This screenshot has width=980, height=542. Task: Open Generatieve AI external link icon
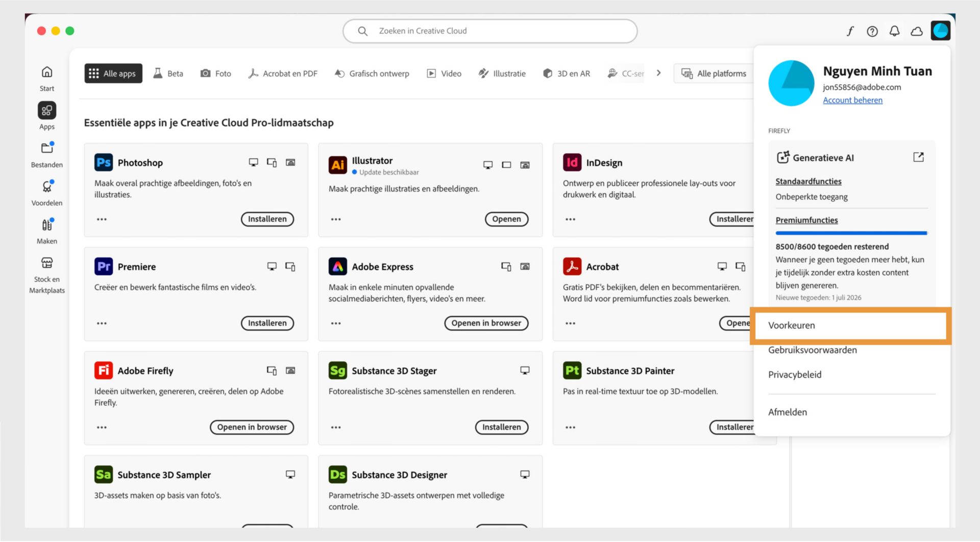(918, 157)
